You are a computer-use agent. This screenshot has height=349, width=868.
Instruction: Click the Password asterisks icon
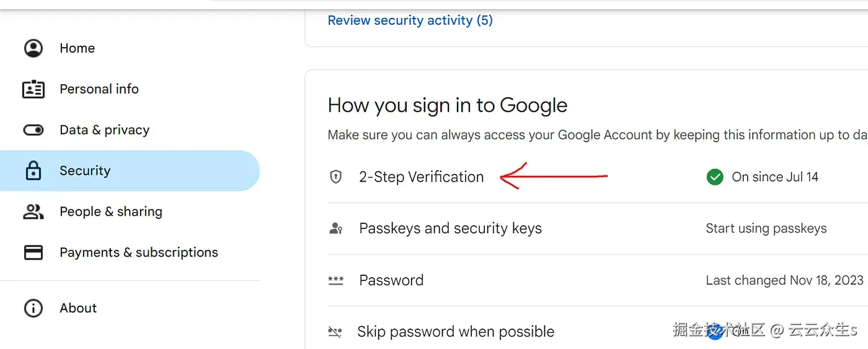point(335,280)
